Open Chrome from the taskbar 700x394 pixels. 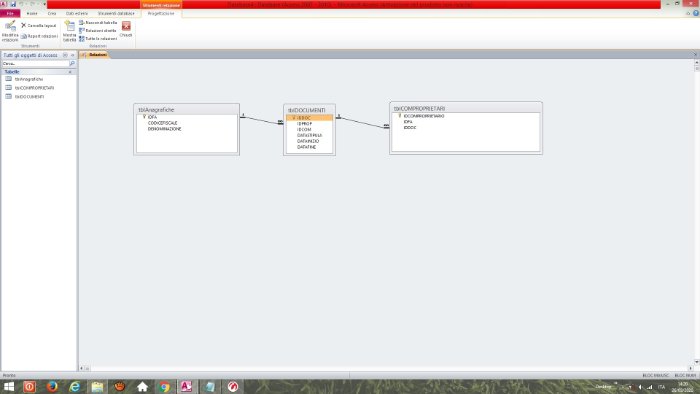[165, 386]
